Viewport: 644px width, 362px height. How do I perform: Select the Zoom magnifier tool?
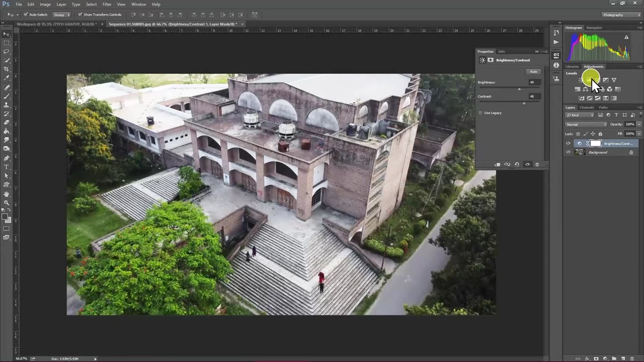(x=7, y=202)
